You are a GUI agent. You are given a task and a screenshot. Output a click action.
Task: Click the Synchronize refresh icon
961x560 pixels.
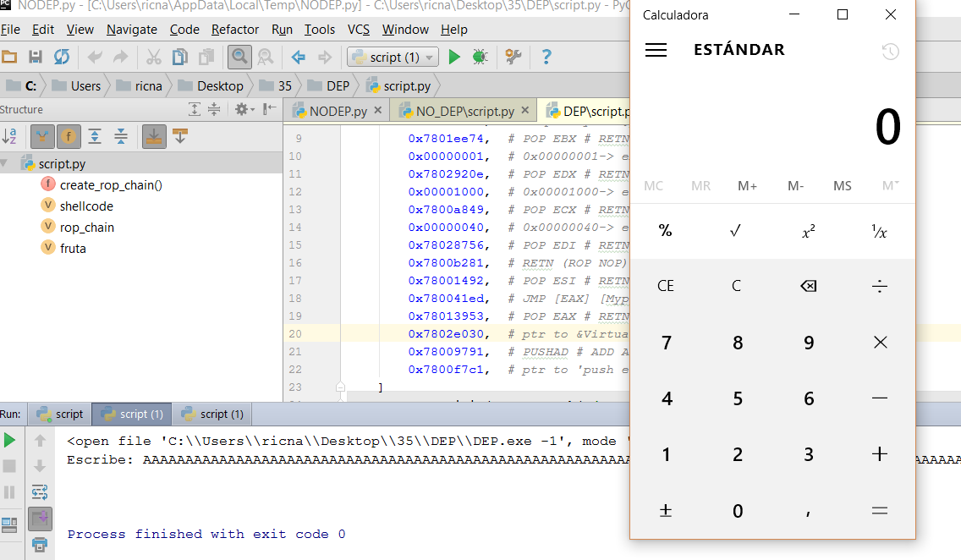(62, 57)
